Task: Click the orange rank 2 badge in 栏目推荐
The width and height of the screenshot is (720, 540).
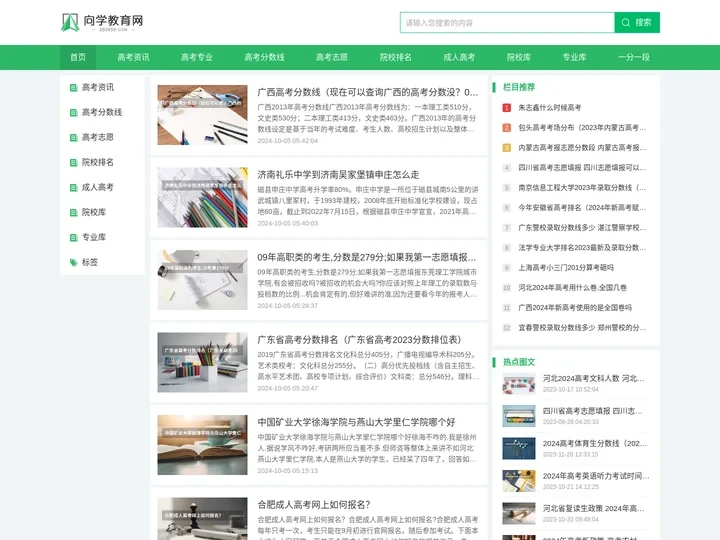Action: 507,128
